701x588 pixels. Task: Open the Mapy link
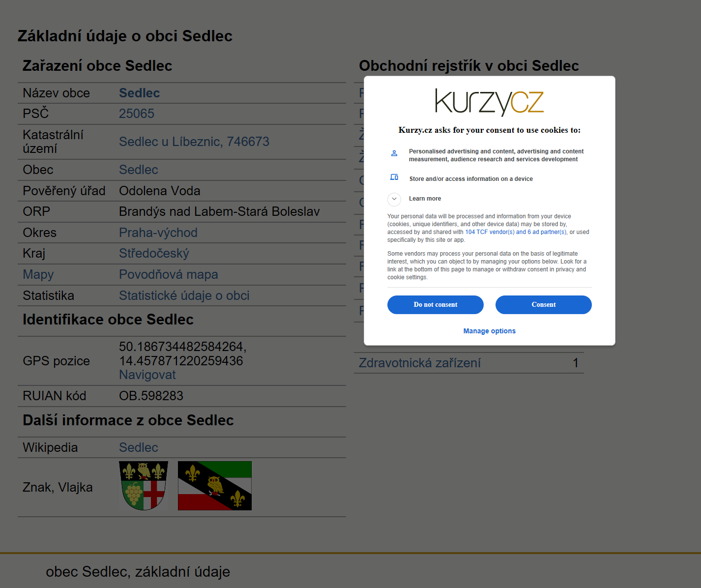point(38,274)
